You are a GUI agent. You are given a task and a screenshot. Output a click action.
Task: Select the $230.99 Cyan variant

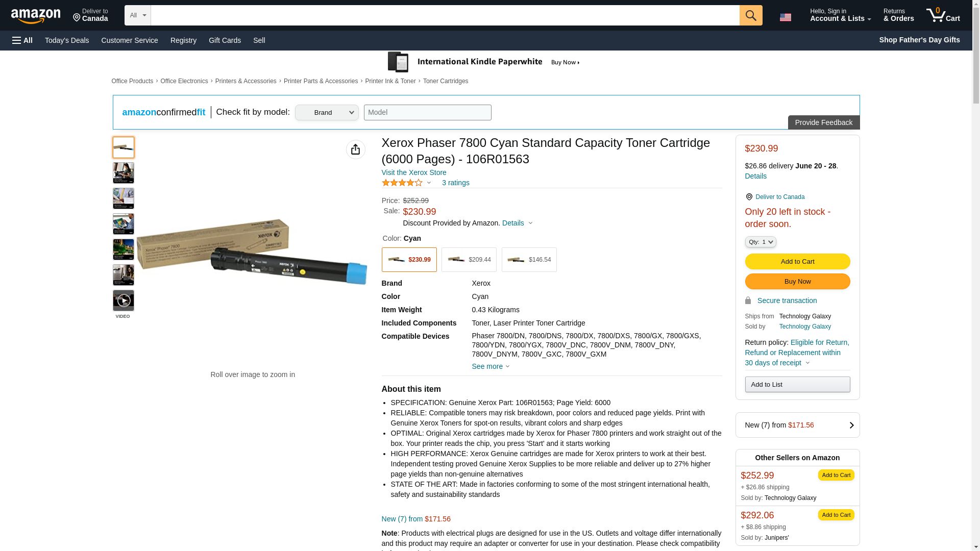[409, 260]
